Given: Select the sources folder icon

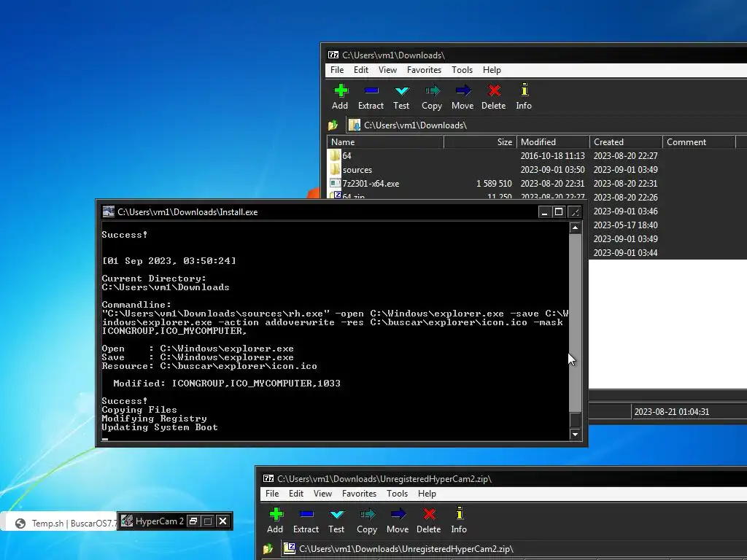Looking at the screenshot, I should 335,169.
